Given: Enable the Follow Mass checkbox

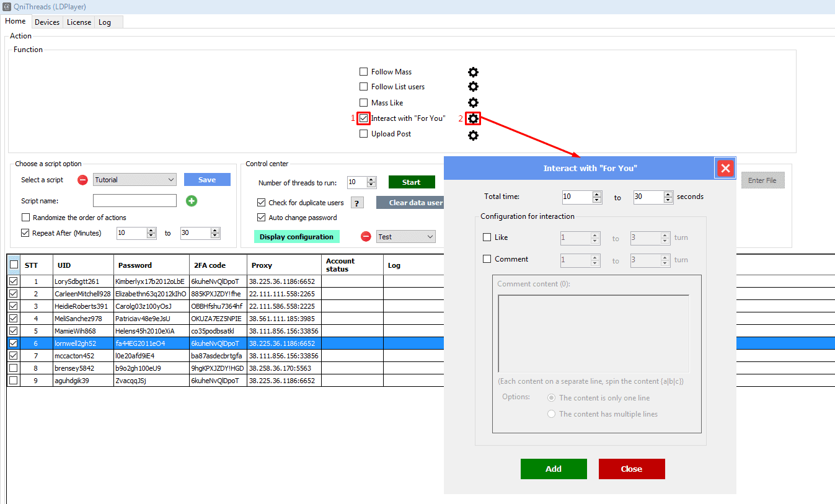Looking at the screenshot, I should click(x=364, y=72).
